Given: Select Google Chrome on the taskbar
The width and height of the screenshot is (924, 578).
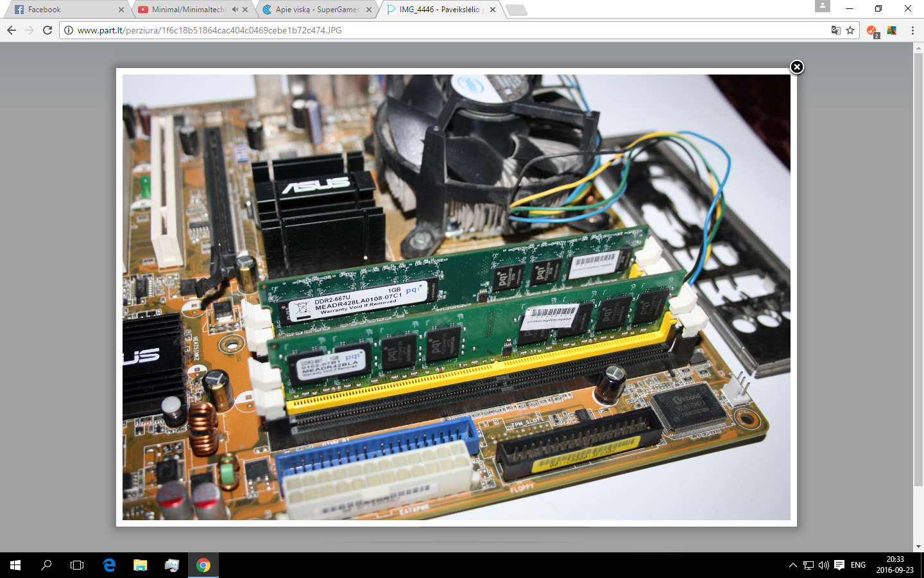Looking at the screenshot, I should [203, 565].
